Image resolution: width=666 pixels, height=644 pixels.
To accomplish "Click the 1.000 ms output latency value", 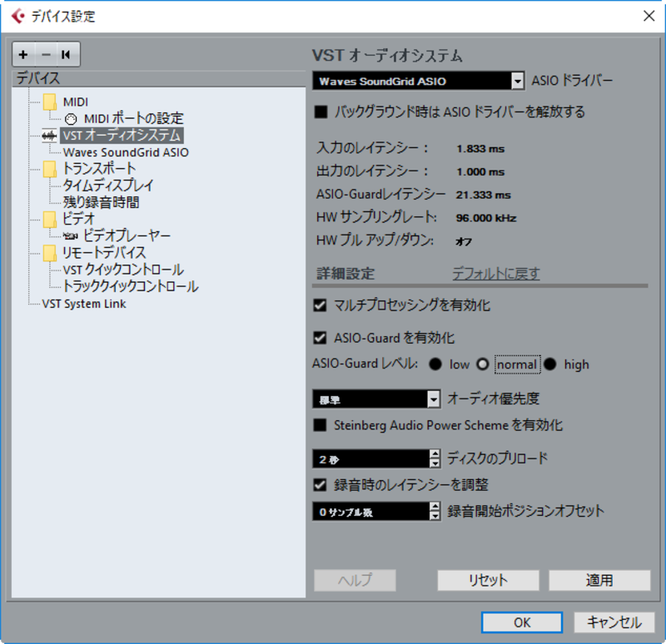I will pos(480,172).
